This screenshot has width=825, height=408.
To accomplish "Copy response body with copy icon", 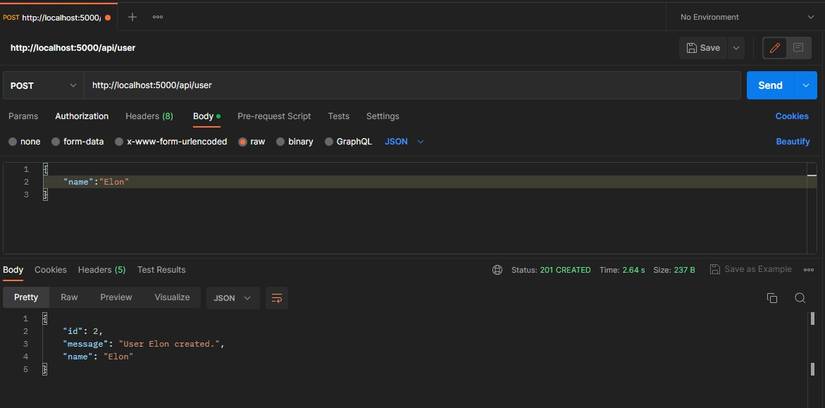I will pyautogui.click(x=772, y=298).
